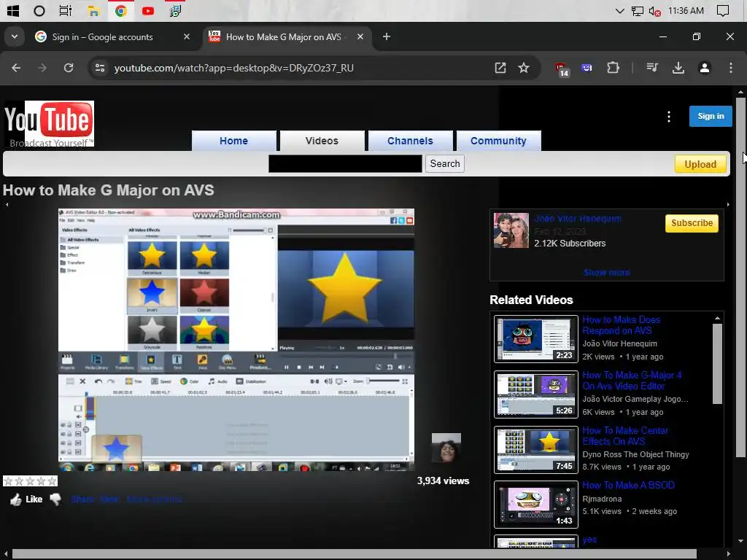
Task: Open How To Make Center Effects thumbnail
Action: click(x=536, y=450)
